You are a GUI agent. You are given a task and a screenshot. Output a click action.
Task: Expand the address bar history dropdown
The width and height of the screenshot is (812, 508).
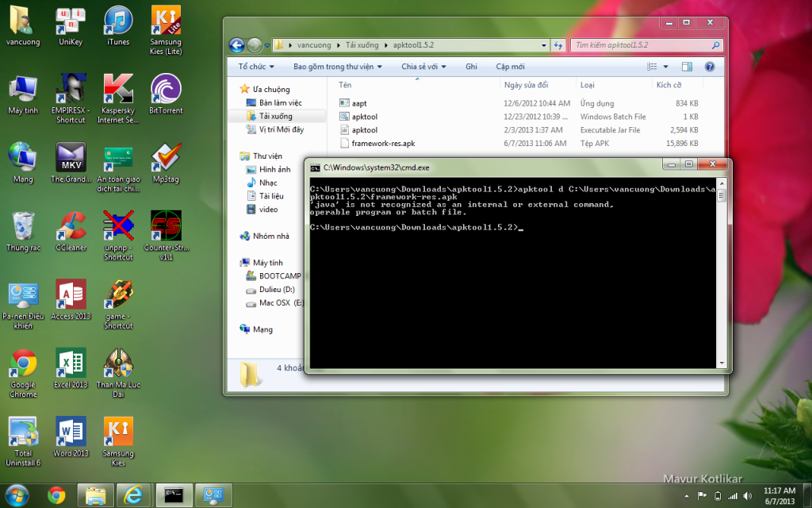pyautogui.click(x=544, y=45)
